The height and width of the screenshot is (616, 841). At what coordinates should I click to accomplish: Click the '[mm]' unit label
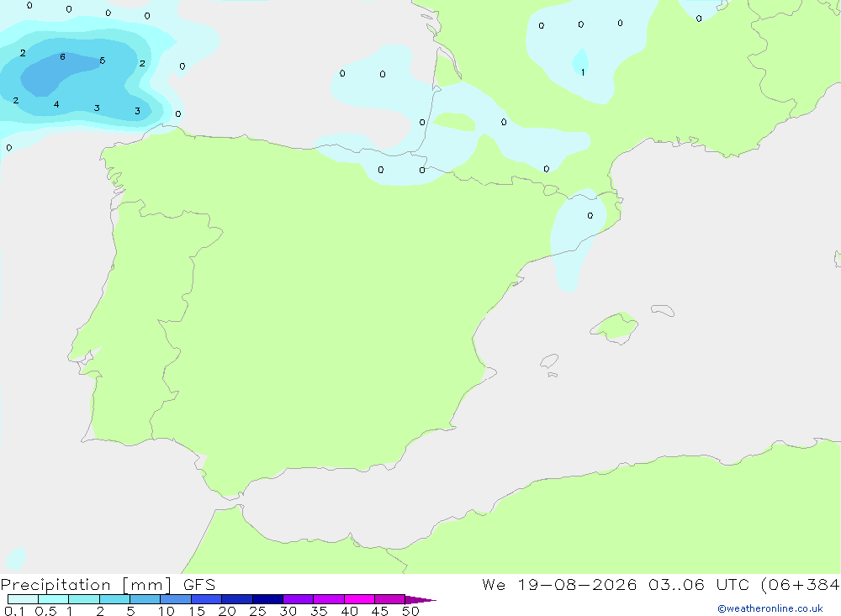pos(147,585)
